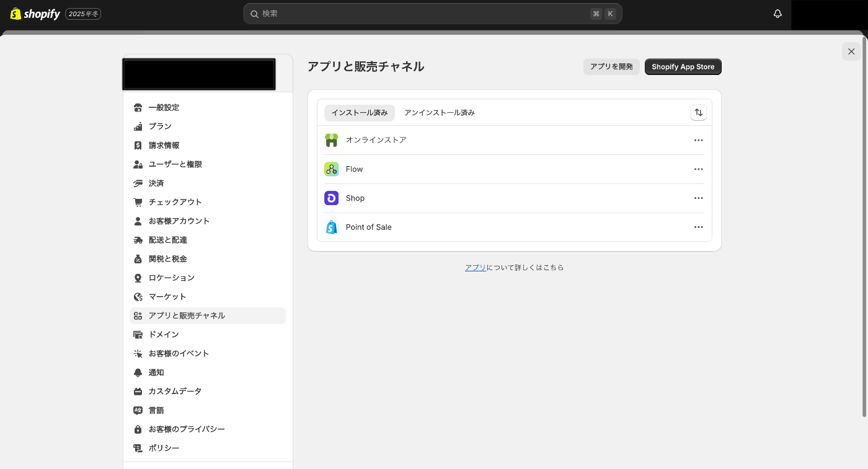Open more options for オンラインストア
This screenshot has height=469, width=868.
pyautogui.click(x=699, y=140)
